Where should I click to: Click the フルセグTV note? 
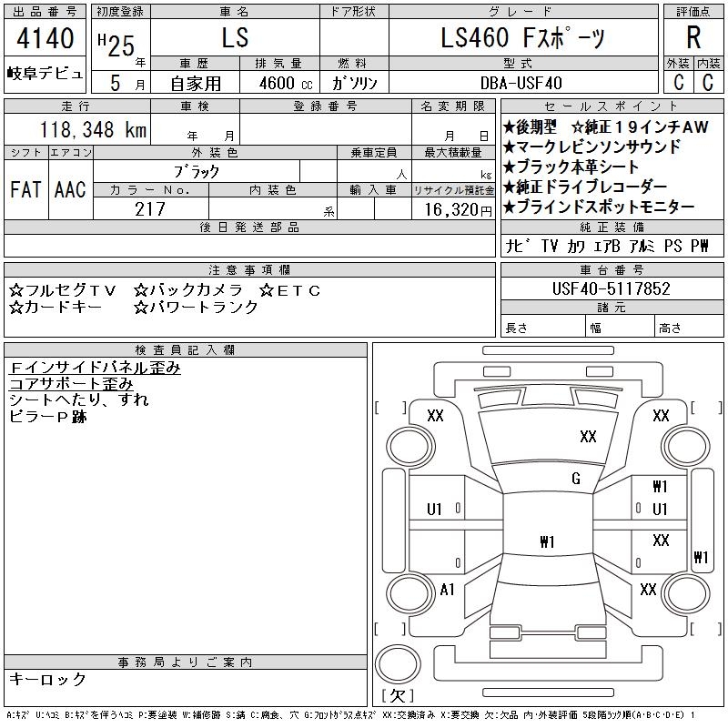62,290
